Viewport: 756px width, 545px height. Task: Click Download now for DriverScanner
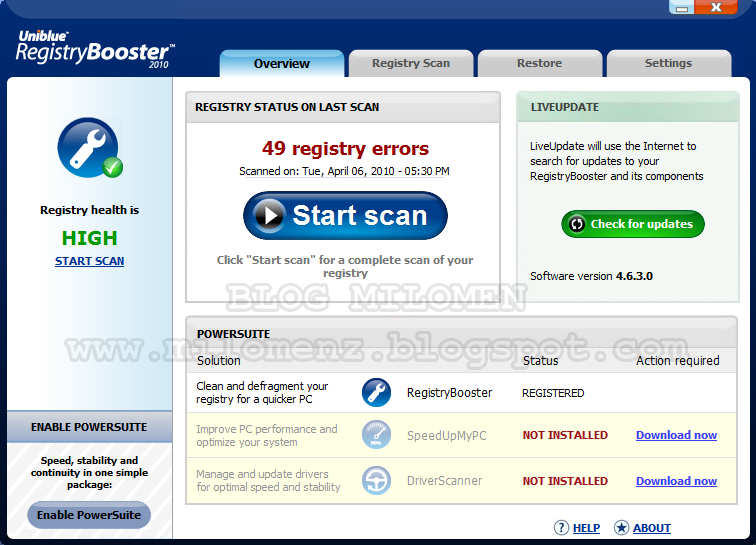(676, 481)
